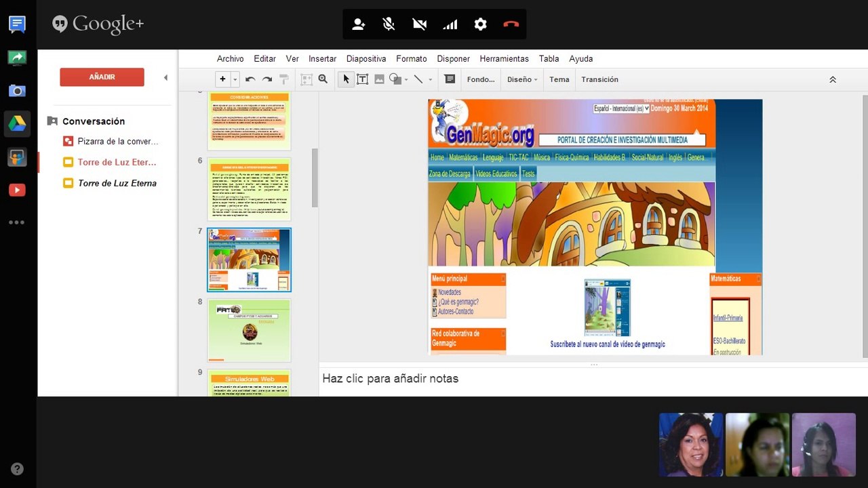Undo the last action
The height and width of the screenshot is (488, 868).
click(x=250, y=79)
